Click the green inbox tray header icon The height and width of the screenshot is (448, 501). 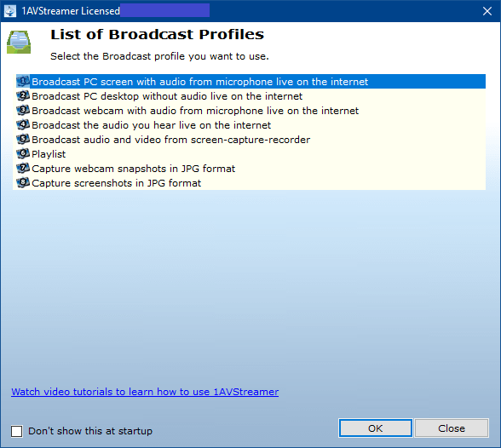coord(19,42)
